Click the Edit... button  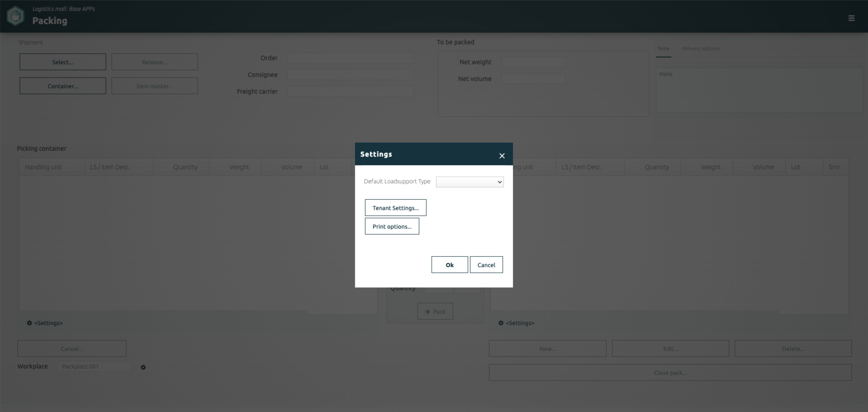click(x=670, y=348)
